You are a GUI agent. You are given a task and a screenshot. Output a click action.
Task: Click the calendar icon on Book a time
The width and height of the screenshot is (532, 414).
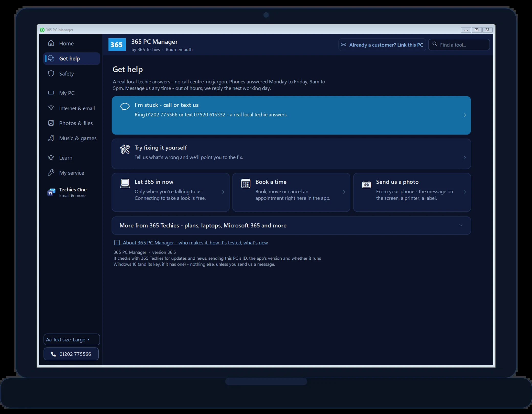[x=246, y=183]
